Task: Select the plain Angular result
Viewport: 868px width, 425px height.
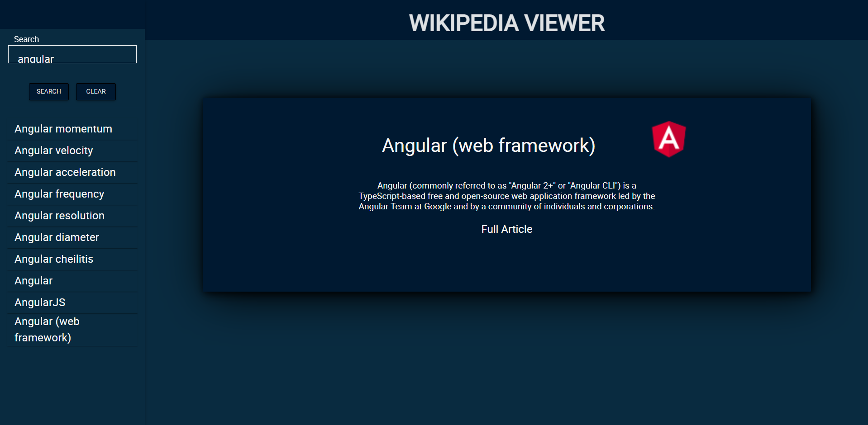Action: 72,281
